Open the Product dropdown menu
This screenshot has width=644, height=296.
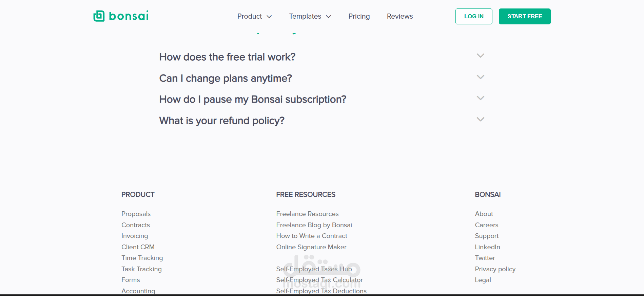coord(254,16)
